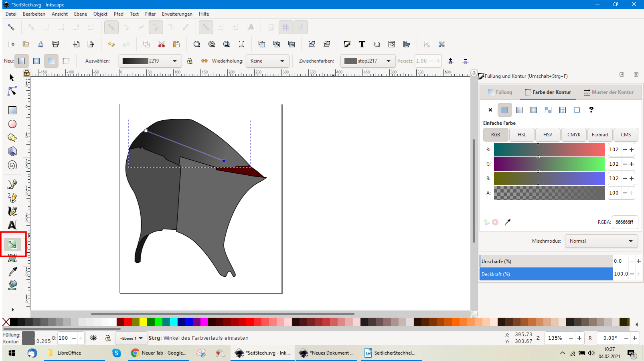The image size is (644, 361).
Task: Select the Rectangle tool
Action: coord(12,110)
